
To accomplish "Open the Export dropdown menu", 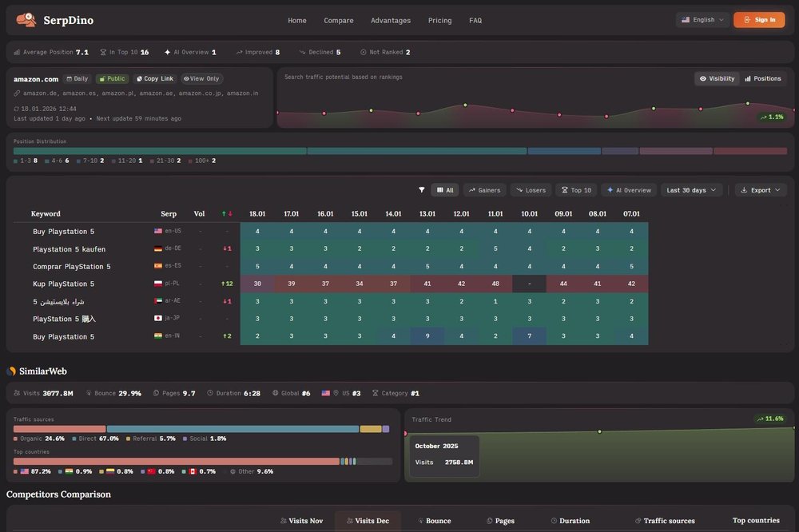I will pos(761,190).
